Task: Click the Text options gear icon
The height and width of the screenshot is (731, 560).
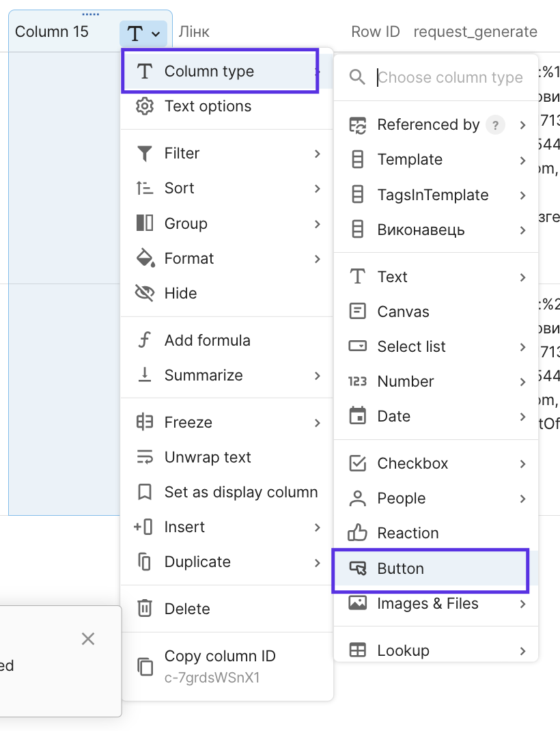Action: [145, 107]
